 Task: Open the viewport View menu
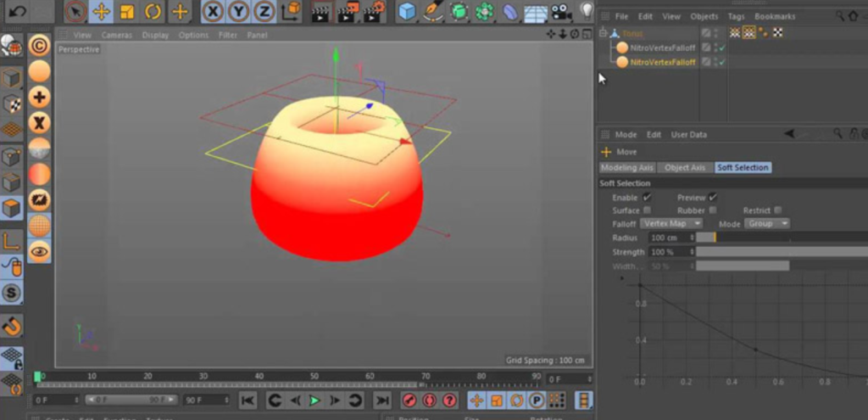(x=82, y=35)
